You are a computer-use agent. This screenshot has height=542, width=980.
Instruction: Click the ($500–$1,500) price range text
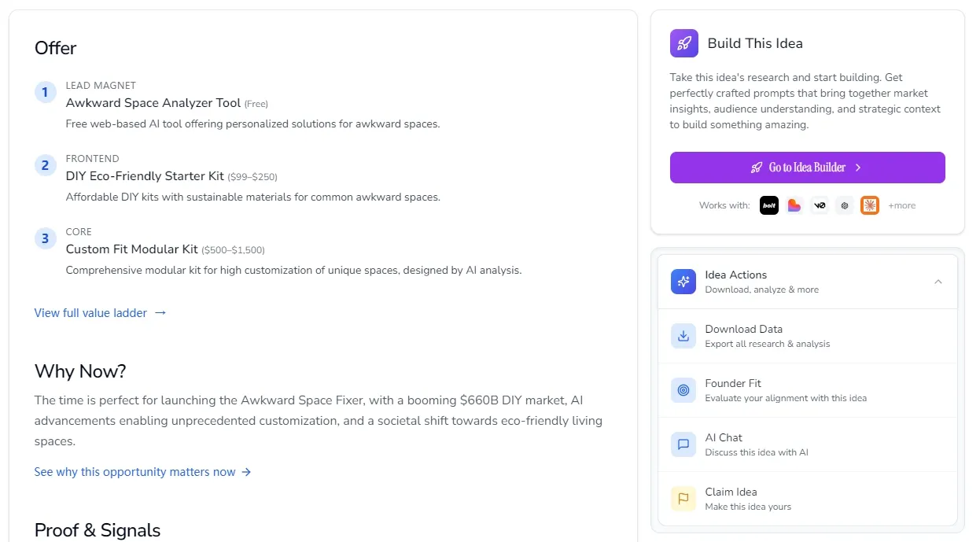point(234,250)
